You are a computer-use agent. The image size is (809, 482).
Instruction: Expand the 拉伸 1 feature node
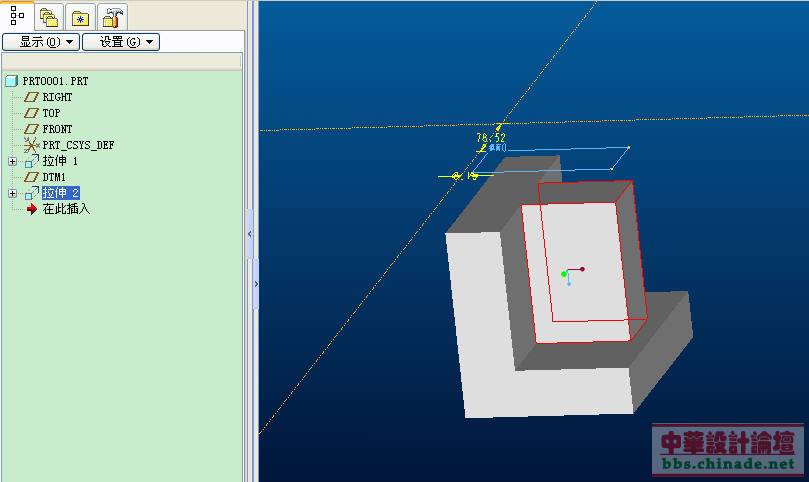(x=12, y=162)
